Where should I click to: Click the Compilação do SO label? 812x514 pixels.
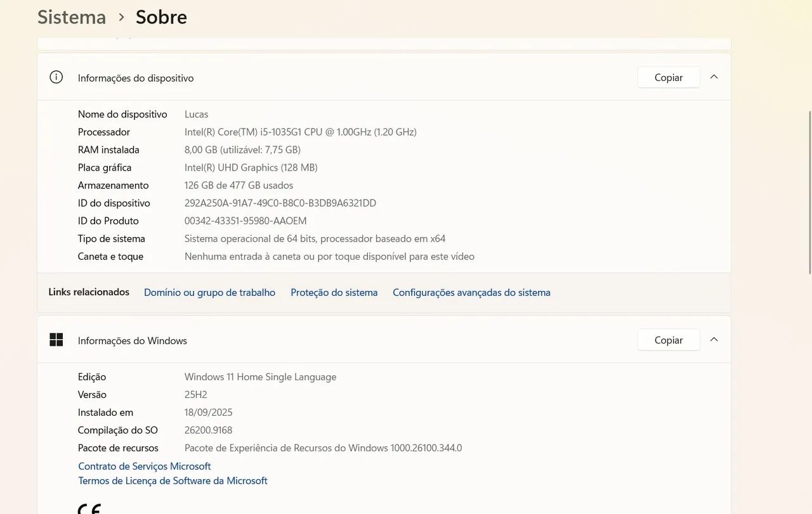click(x=118, y=430)
